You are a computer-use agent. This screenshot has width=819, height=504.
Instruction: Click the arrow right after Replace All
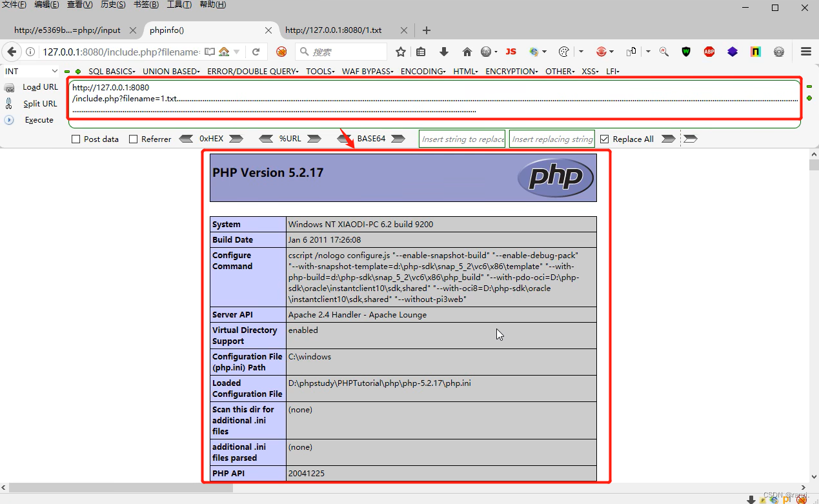668,139
